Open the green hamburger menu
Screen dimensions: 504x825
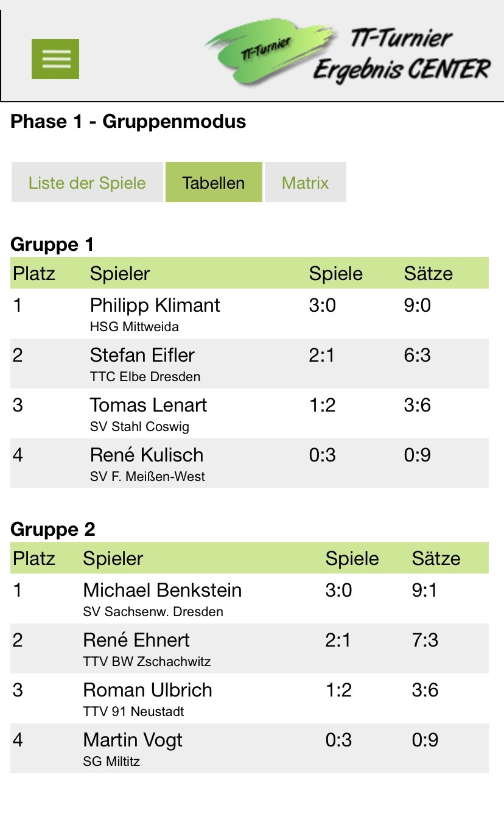[x=55, y=59]
